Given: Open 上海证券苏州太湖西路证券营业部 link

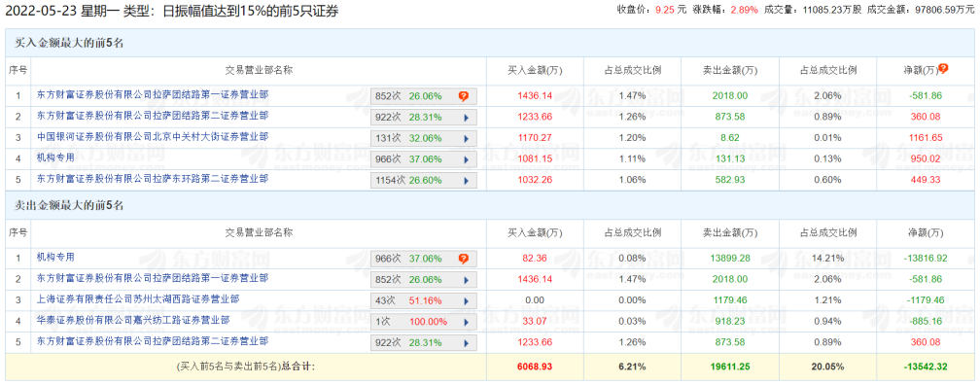Looking at the screenshot, I should tap(138, 299).
